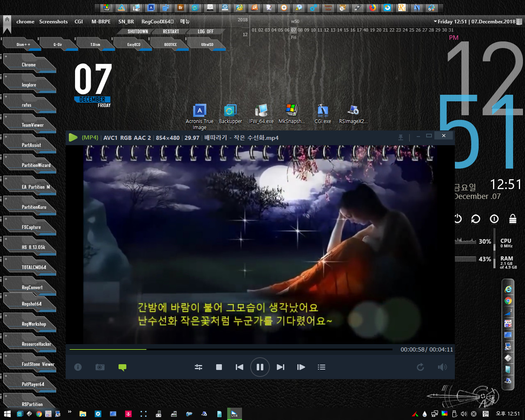Viewport: 525px width, 420px height.
Task: Open File Explorer from the taskbar
Action: (83, 414)
